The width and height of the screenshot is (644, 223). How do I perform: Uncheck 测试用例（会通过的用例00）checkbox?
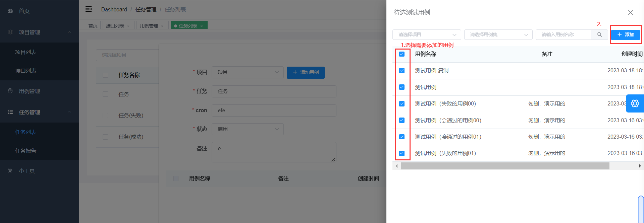(402, 120)
